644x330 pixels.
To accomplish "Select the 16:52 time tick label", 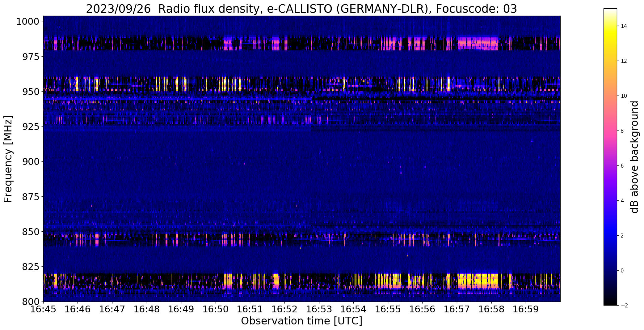I will [x=284, y=309].
